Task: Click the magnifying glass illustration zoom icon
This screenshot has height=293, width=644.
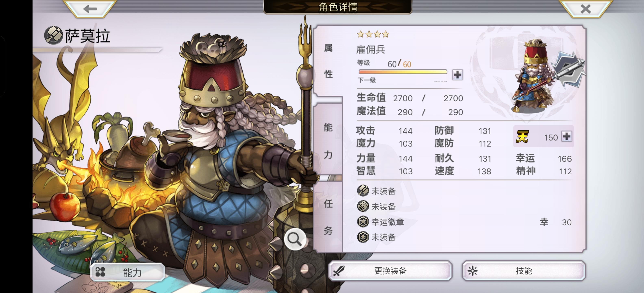Action: (295, 239)
